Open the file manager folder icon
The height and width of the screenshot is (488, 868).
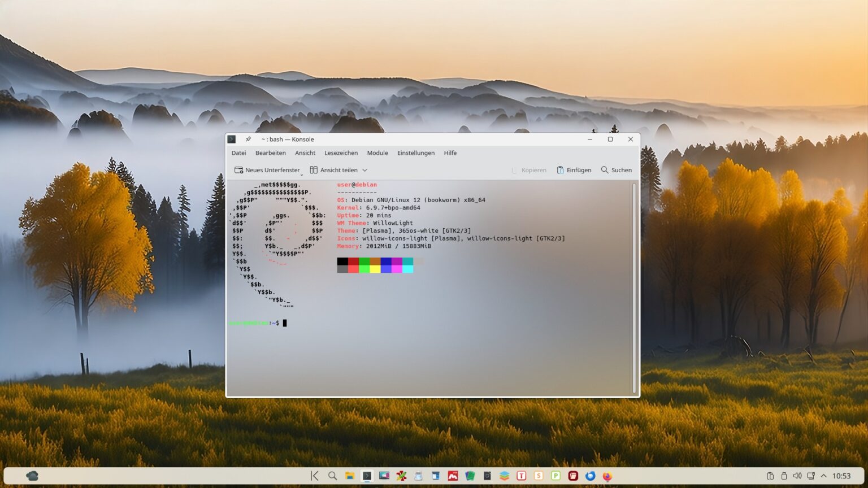click(x=350, y=476)
